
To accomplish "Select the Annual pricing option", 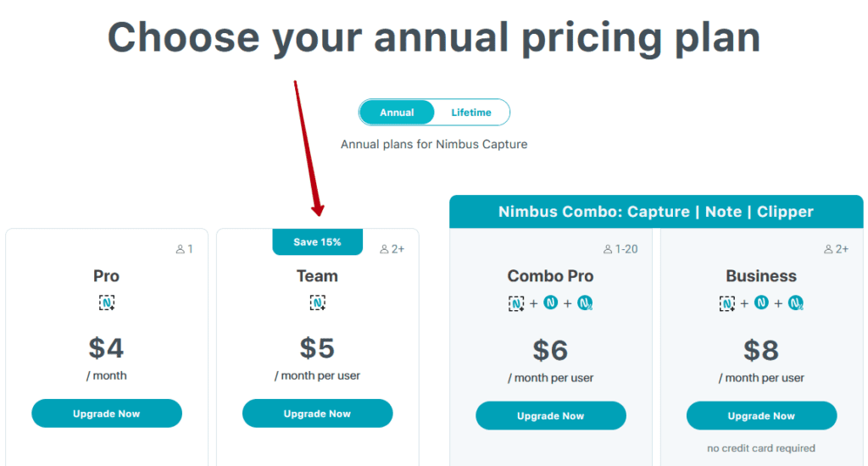I will point(397,113).
